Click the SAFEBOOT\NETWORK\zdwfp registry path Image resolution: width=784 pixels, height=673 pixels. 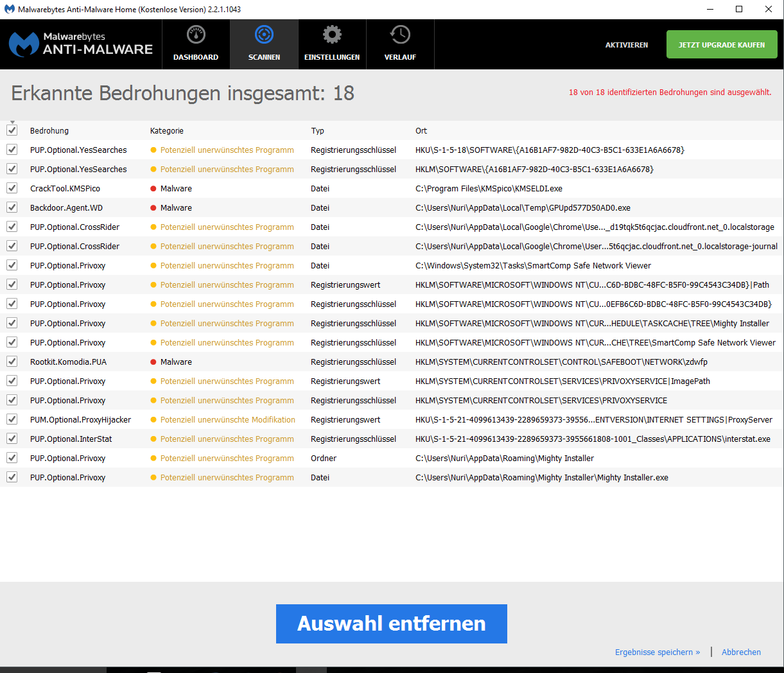click(x=561, y=362)
